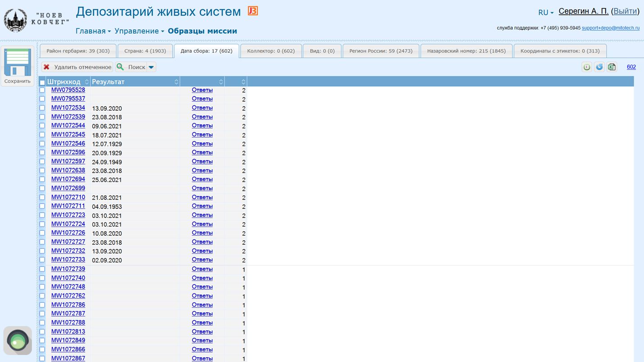Viewport: 644px width, 362px height.
Task: Check the box for MW1072711
Action: pos(42,206)
